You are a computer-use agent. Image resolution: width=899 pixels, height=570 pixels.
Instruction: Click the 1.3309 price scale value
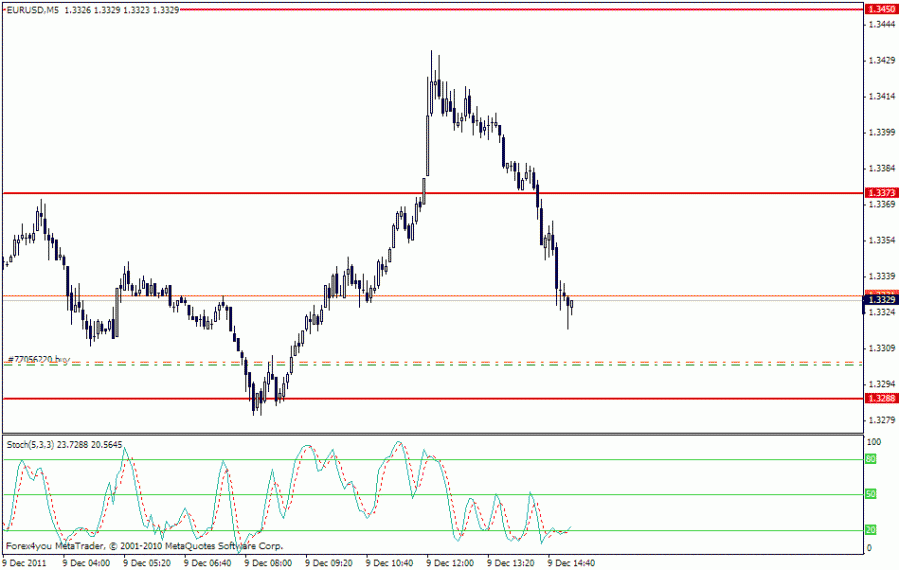pyautogui.click(x=882, y=348)
